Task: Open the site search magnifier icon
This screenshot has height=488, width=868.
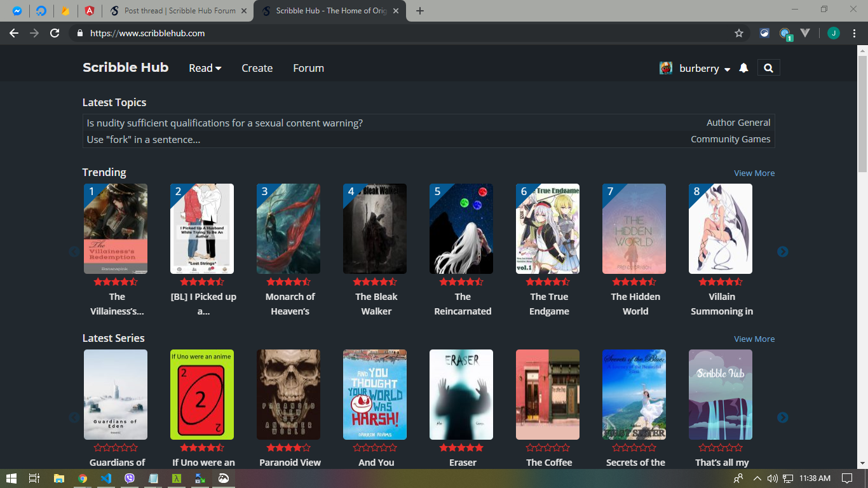Action: [768, 68]
